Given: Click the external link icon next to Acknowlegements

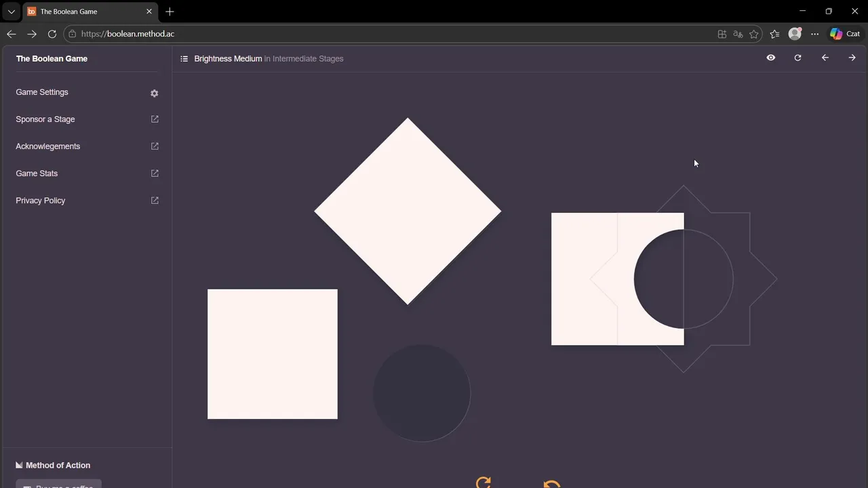Looking at the screenshot, I should click(155, 146).
